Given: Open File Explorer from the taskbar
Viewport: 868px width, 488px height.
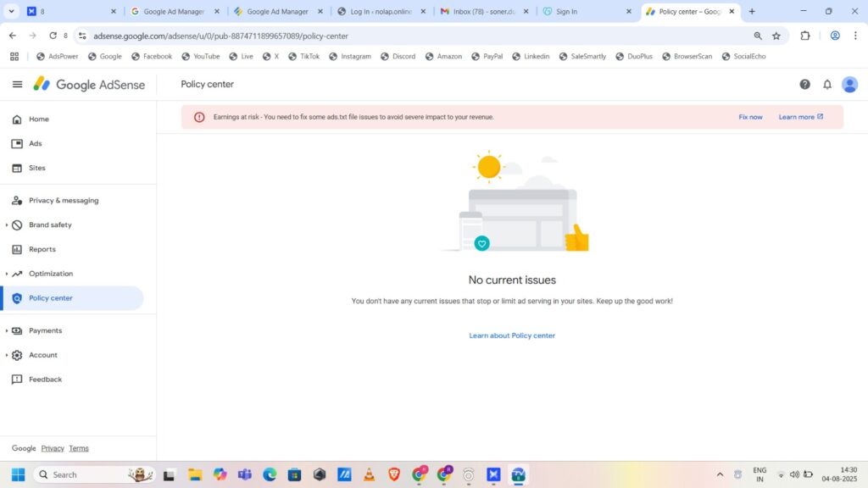Looking at the screenshot, I should [x=194, y=474].
